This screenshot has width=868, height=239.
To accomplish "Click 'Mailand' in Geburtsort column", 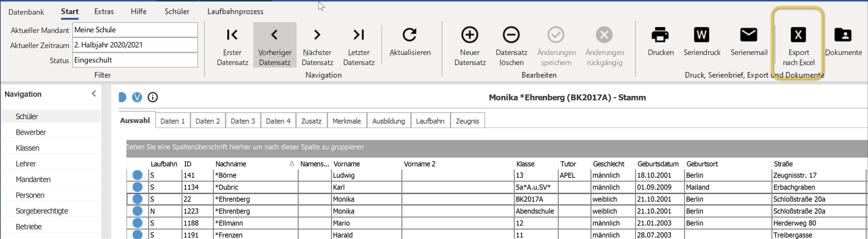I will (728, 187).
